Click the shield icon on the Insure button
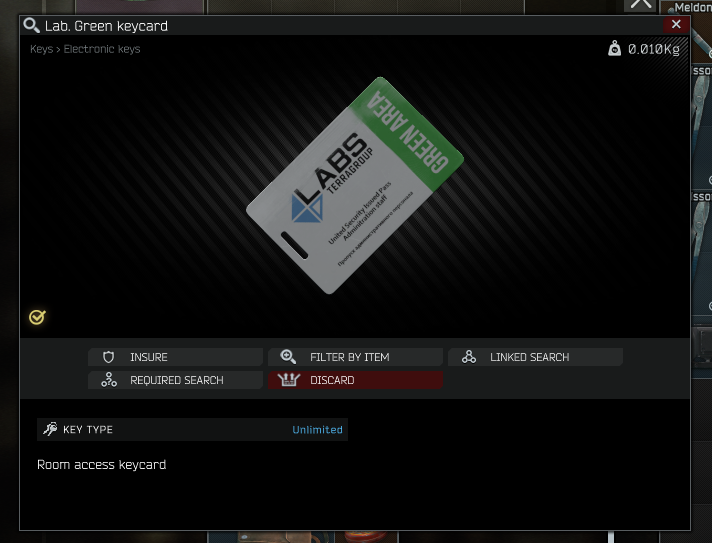 [x=109, y=357]
